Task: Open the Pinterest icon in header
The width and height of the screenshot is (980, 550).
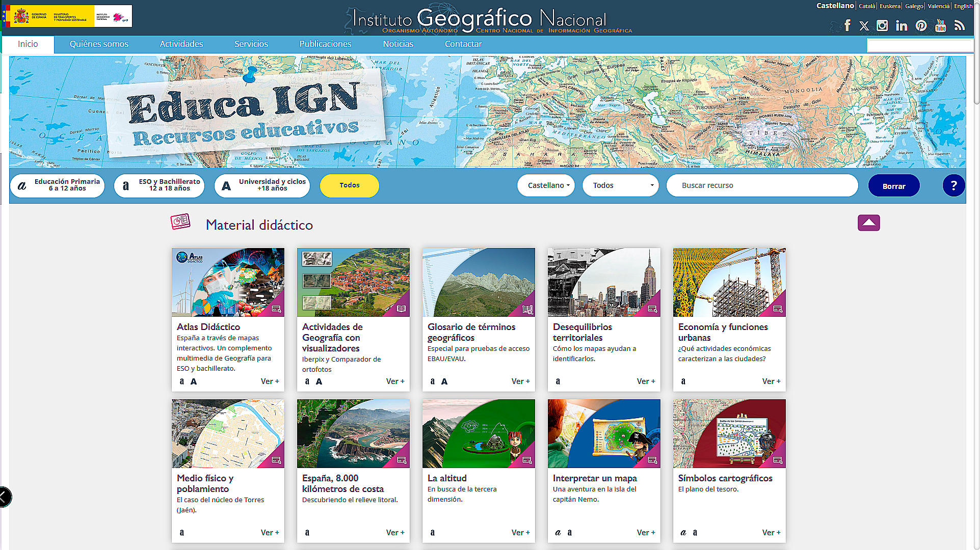Action: tap(921, 26)
